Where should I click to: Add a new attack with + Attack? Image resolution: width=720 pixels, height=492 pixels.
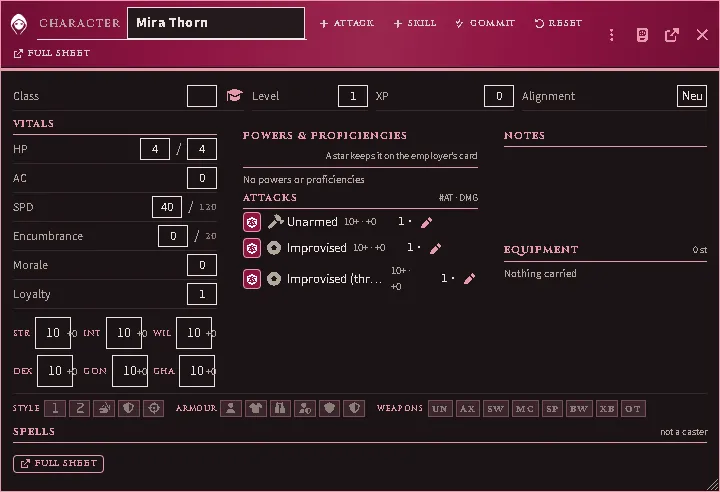click(347, 23)
